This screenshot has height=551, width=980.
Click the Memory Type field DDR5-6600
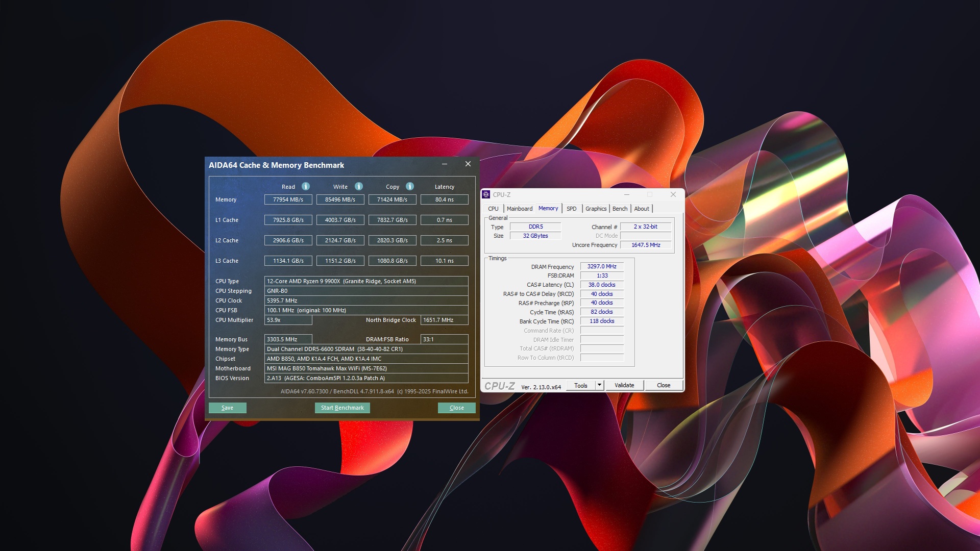point(366,349)
